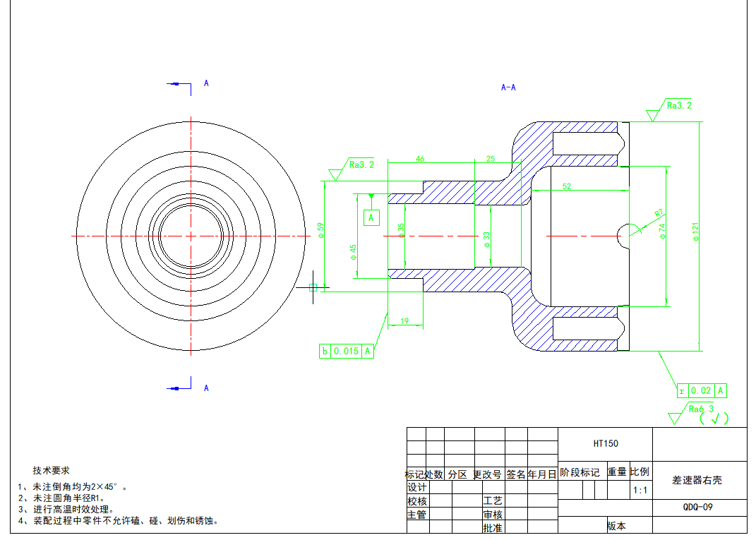The height and width of the screenshot is (540, 756).
Task: Select the 0.02 geometric tolerance frame
Action: point(702,390)
